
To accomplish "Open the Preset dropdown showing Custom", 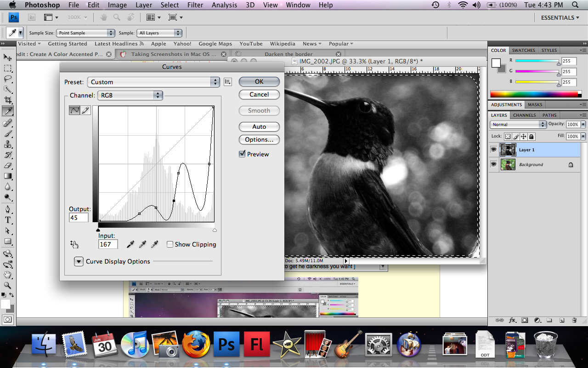I will point(153,82).
